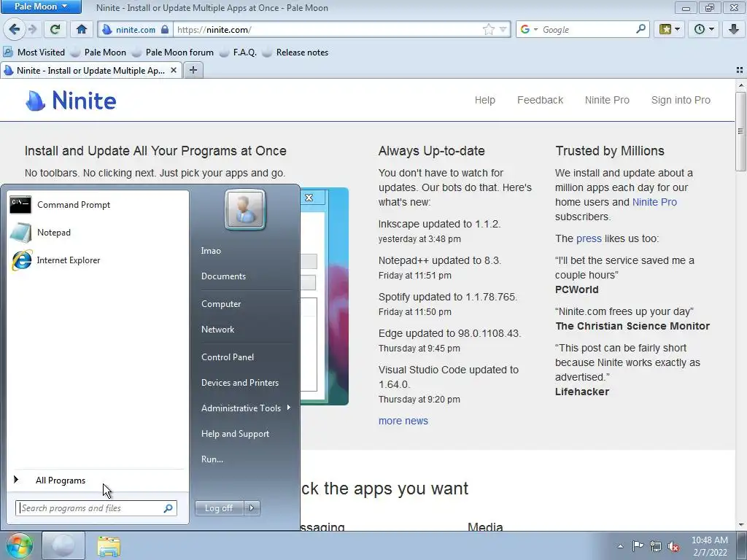Open Most Visited bookmarks folder

pyautogui.click(x=34, y=52)
